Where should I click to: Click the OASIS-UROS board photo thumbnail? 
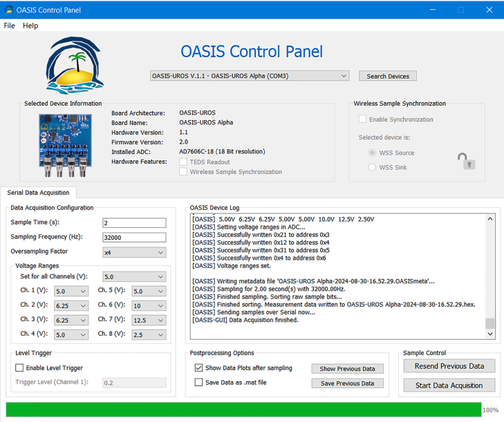coord(65,146)
